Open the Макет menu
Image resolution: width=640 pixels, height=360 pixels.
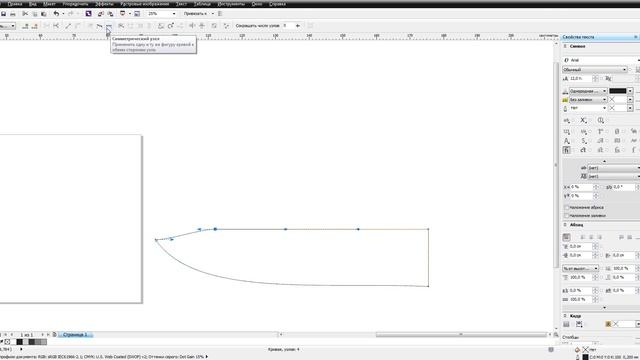coord(49,4)
